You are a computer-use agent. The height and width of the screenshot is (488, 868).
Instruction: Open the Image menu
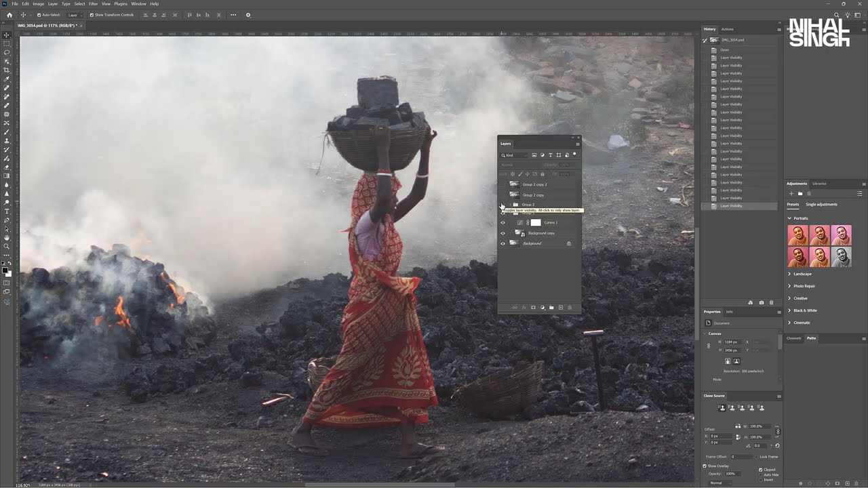(x=39, y=3)
